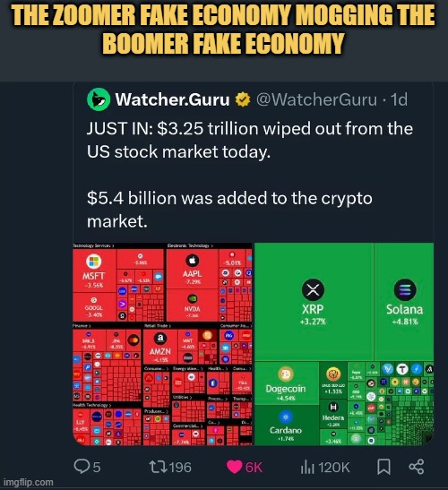Click Watcher.Guru profile avatar
The width and height of the screenshot is (448, 490).
point(99,99)
